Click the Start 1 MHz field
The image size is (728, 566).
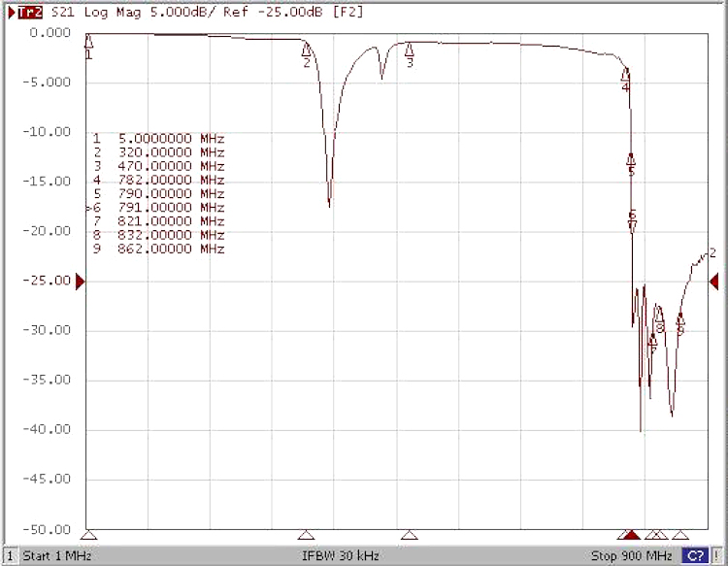pyautogui.click(x=50, y=556)
